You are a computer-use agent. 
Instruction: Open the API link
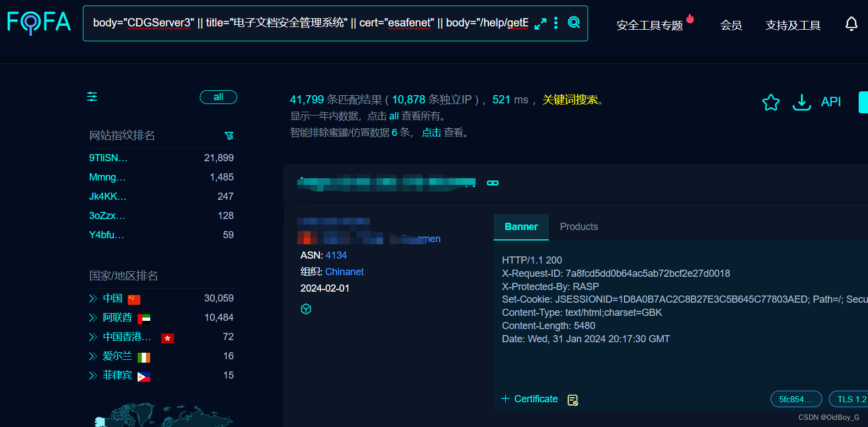tap(831, 102)
